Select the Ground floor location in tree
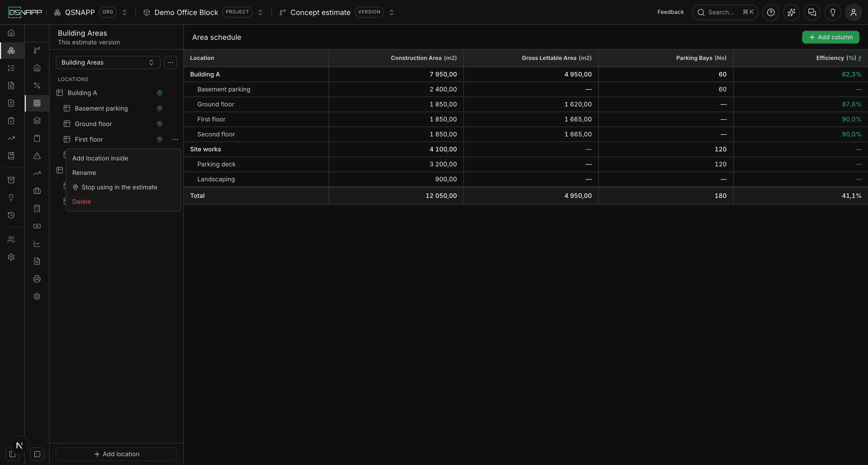Screen dimensions: 868x465 coord(93,124)
